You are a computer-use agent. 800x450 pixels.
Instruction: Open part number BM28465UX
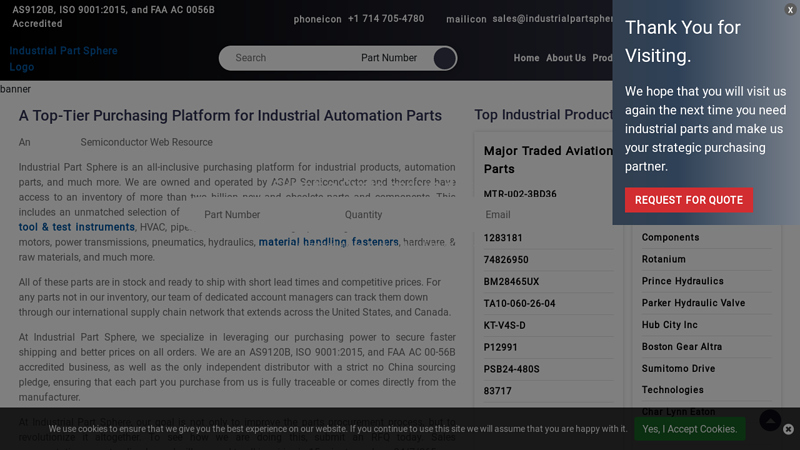click(x=511, y=282)
